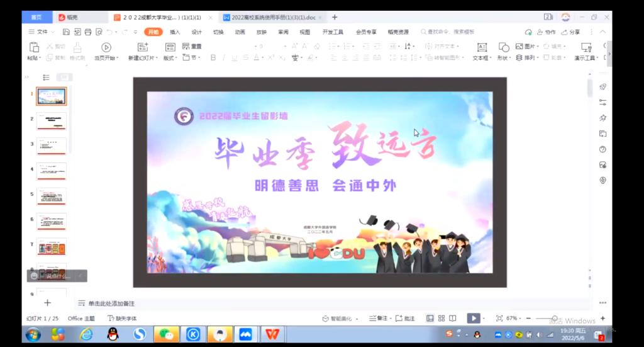This screenshot has width=644, height=347.
Task: Open the 图片 picture dropdown
Action: point(528,47)
